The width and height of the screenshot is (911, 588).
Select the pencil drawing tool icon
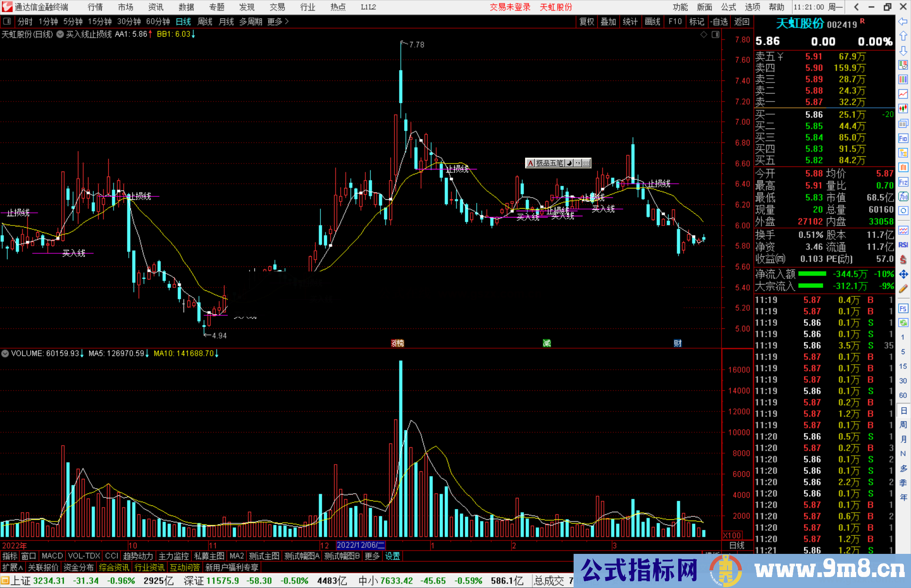point(903,289)
